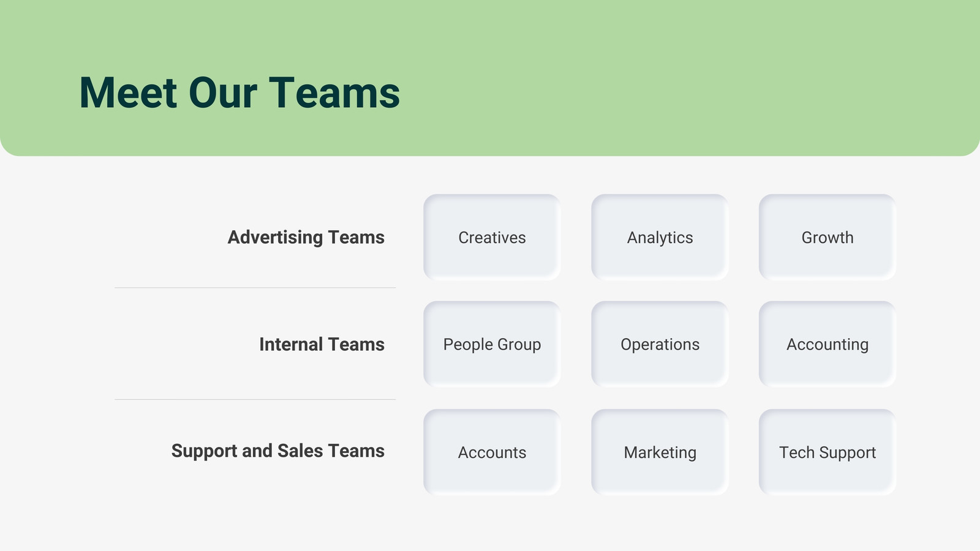Select the Marketing team card
Image resolution: width=980 pixels, height=551 pixels.
pos(660,452)
